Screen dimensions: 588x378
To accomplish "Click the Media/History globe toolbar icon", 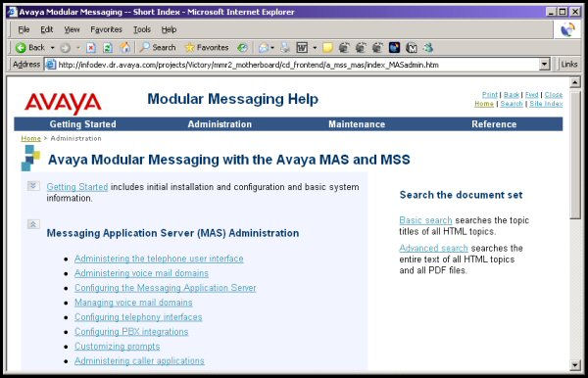I will pos(243,48).
